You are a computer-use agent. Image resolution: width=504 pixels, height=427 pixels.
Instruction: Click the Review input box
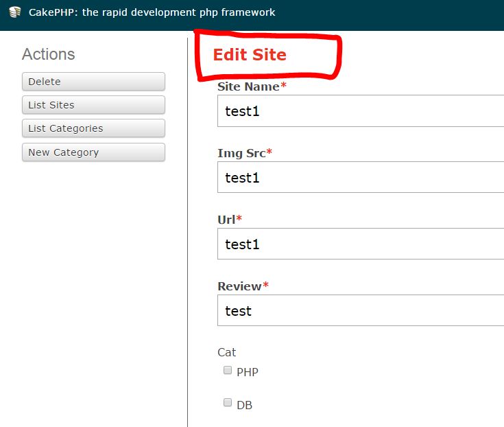(361, 310)
